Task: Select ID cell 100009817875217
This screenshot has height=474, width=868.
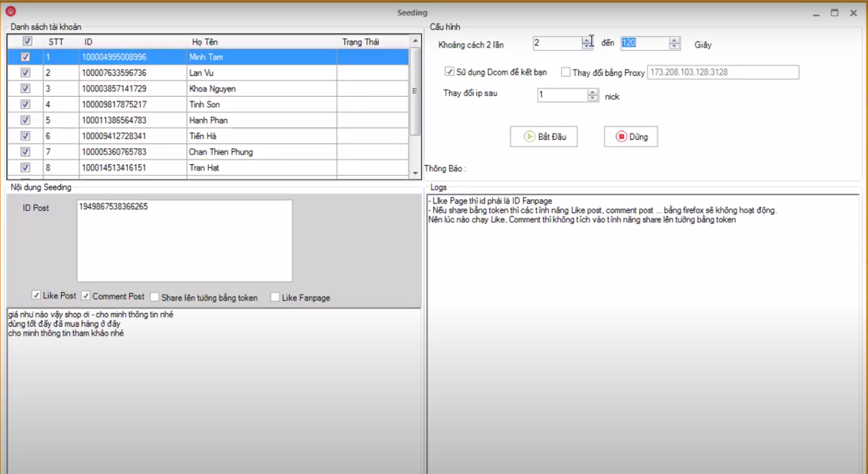Action: (133, 104)
